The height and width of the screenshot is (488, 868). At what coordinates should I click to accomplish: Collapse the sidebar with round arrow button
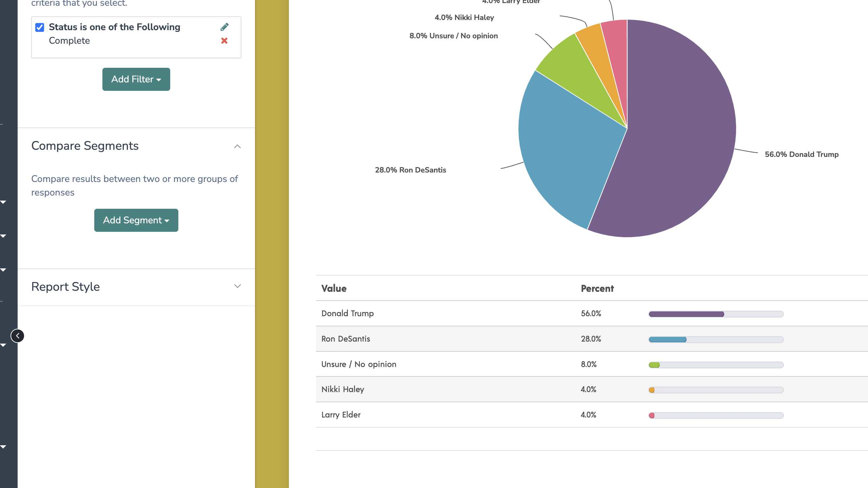click(x=18, y=336)
